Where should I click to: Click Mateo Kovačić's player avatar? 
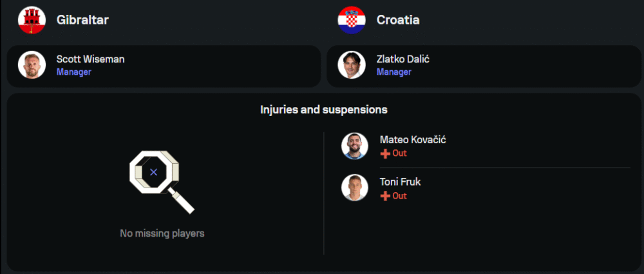point(355,146)
